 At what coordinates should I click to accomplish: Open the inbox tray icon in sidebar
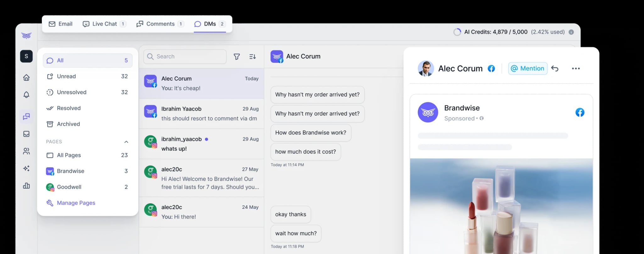point(26,134)
